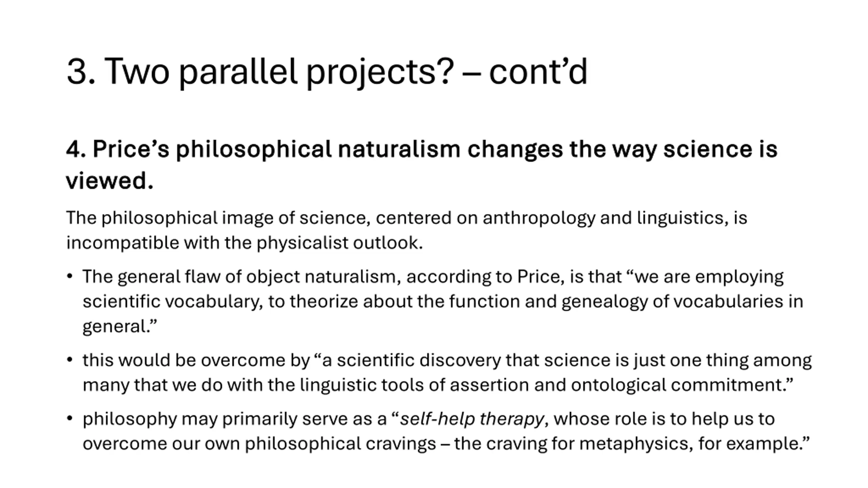Click the phrase "the craving for metaphysics, for example."
The height and width of the screenshot is (488, 868).
coord(632,444)
